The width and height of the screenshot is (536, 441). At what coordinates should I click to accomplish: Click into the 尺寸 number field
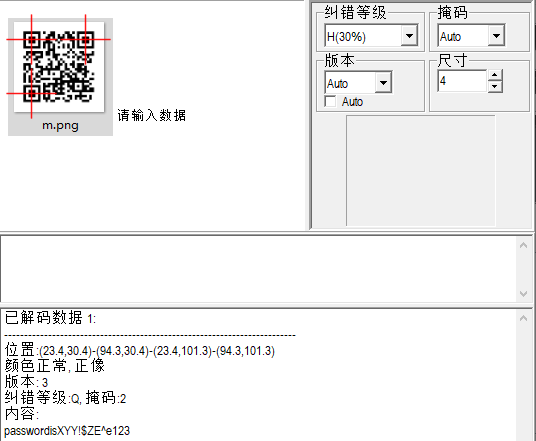(462, 81)
